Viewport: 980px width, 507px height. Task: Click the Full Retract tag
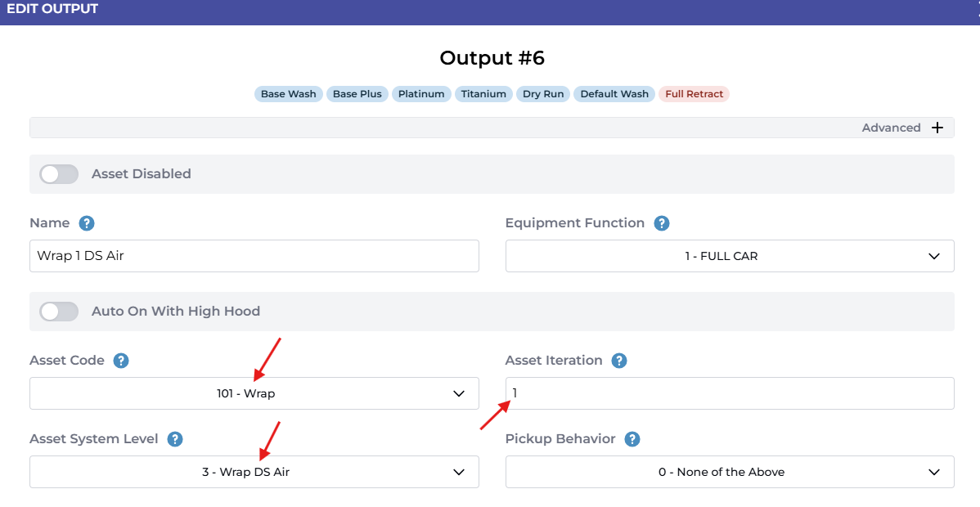[x=694, y=94]
